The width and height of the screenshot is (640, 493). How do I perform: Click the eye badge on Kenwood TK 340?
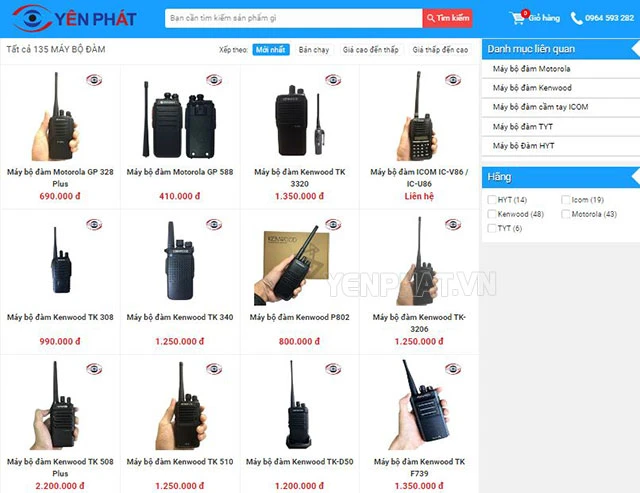[214, 224]
